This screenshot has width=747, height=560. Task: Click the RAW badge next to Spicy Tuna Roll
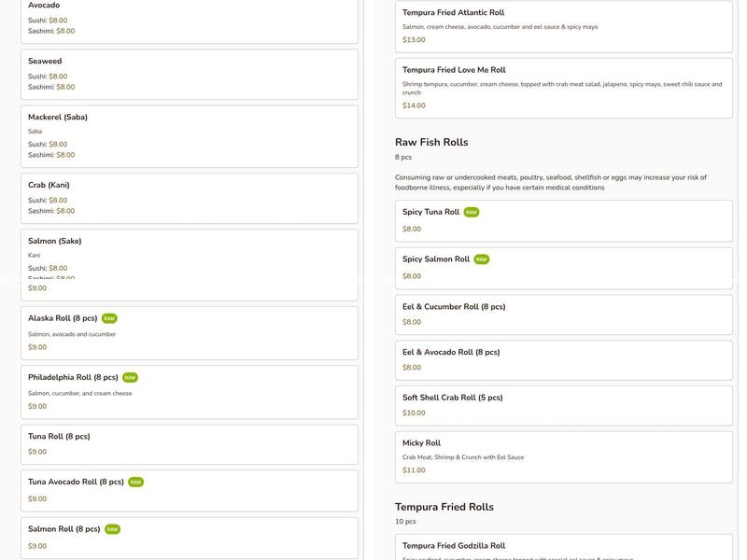point(472,213)
